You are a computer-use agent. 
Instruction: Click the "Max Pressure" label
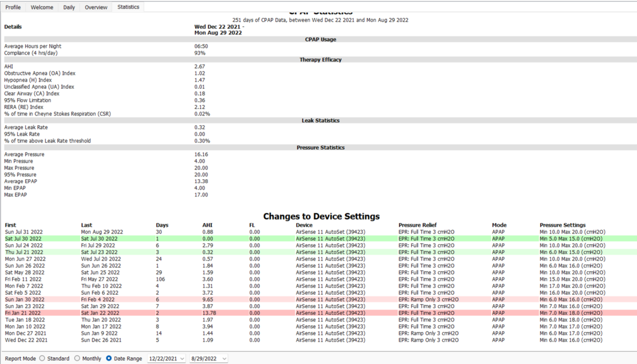click(19, 168)
